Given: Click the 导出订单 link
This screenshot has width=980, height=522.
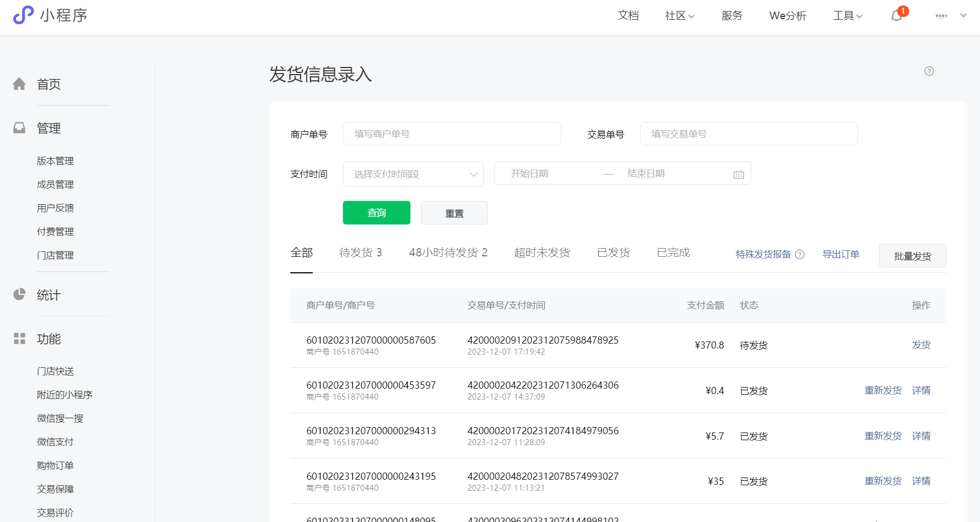Looking at the screenshot, I should click(841, 254).
